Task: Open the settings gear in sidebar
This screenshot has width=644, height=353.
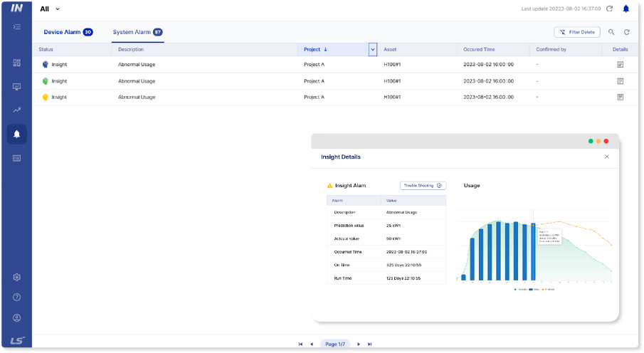Action: [17, 277]
